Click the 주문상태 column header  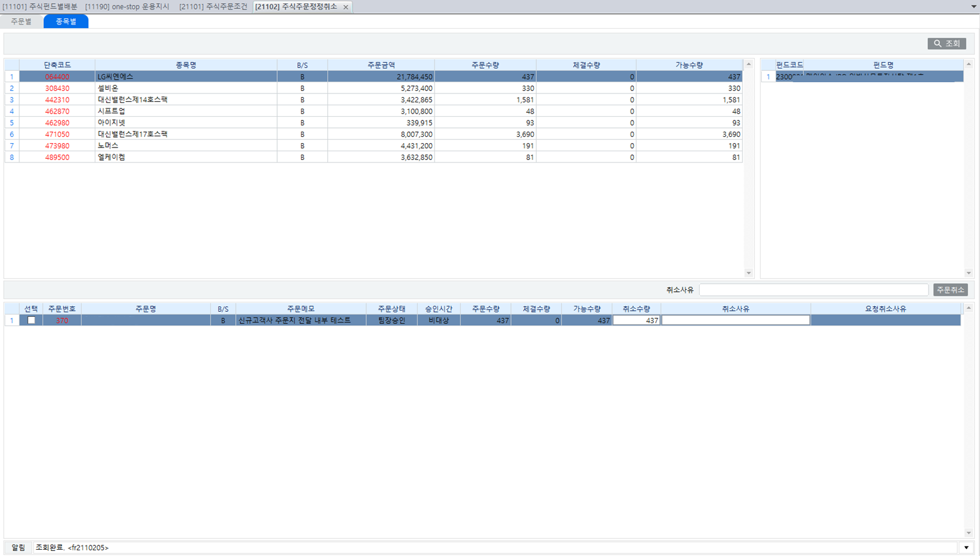click(x=391, y=309)
